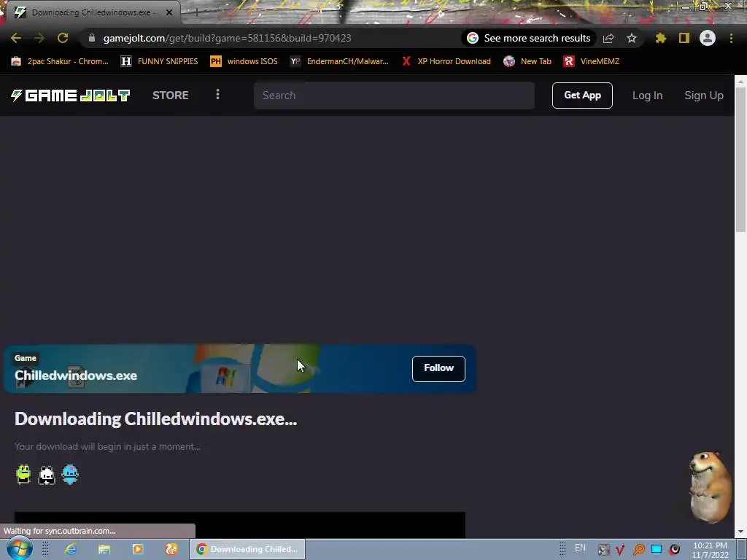This screenshot has width=747, height=560.
Task: Open the windows ISOS bookmark
Action: (x=244, y=61)
